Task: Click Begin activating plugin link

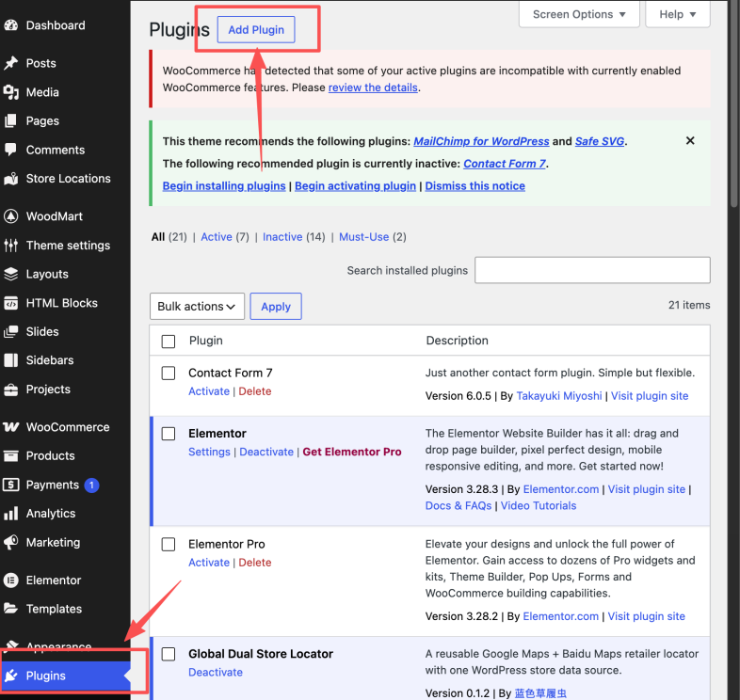Action: pos(355,186)
